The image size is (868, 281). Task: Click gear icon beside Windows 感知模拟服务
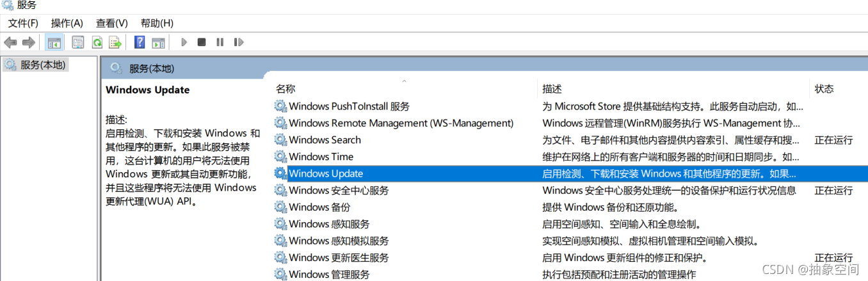tap(280, 241)
